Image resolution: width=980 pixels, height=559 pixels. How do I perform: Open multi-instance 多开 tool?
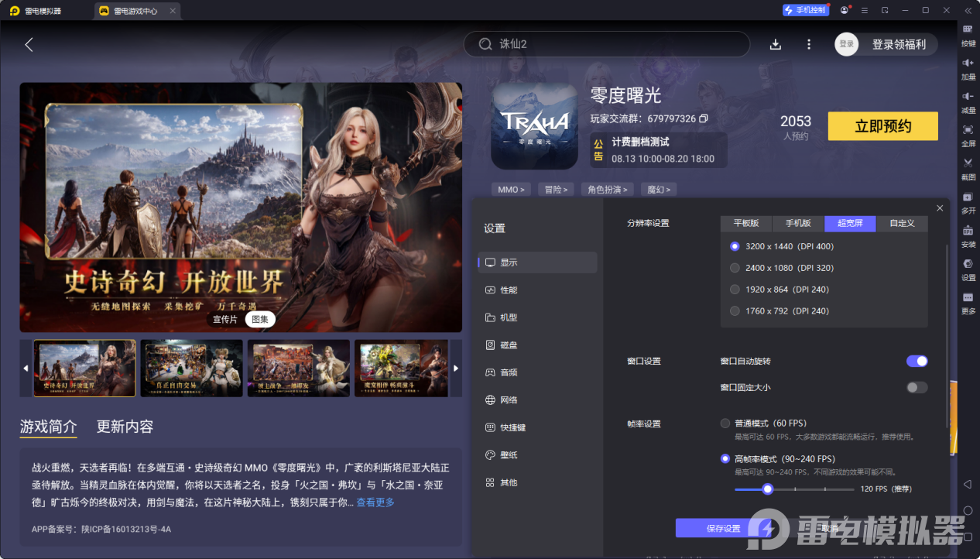[968, 201]
